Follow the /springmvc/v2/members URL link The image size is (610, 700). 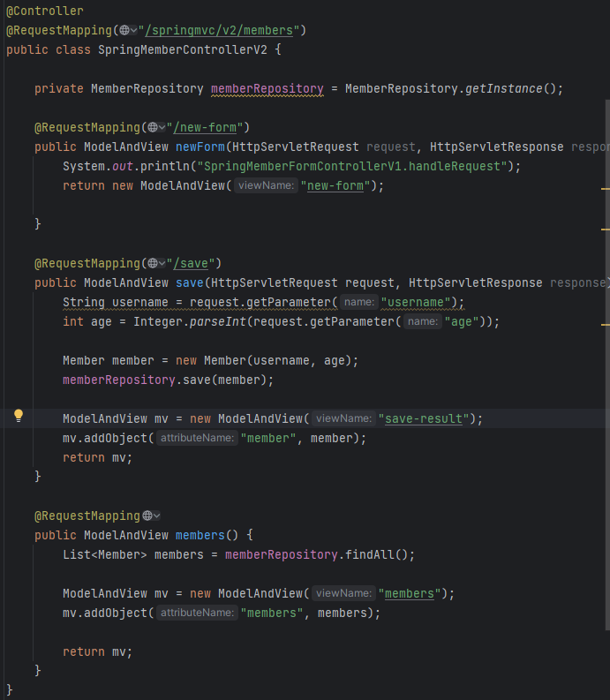coord(219,30)
